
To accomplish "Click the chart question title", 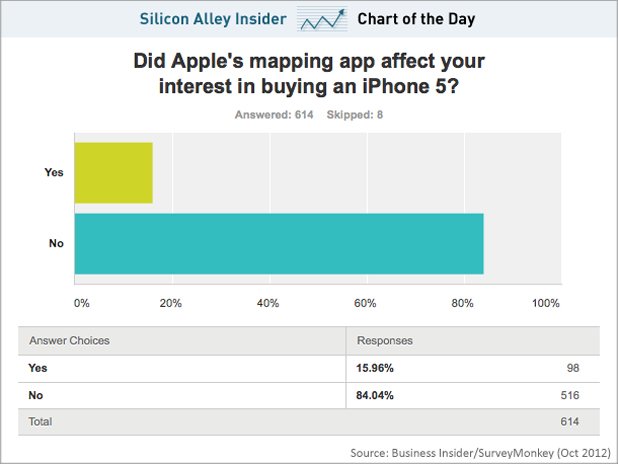I will (x=309, y=74).
